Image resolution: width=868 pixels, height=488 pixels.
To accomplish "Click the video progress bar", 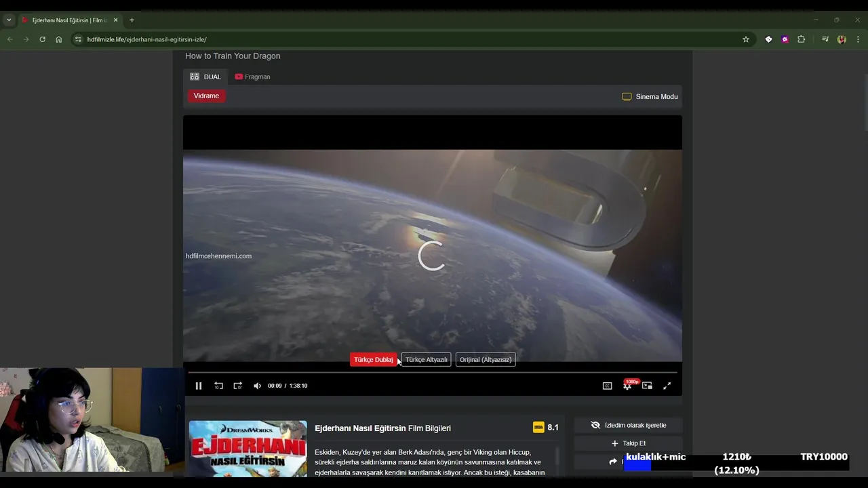I will pos(432,373).
